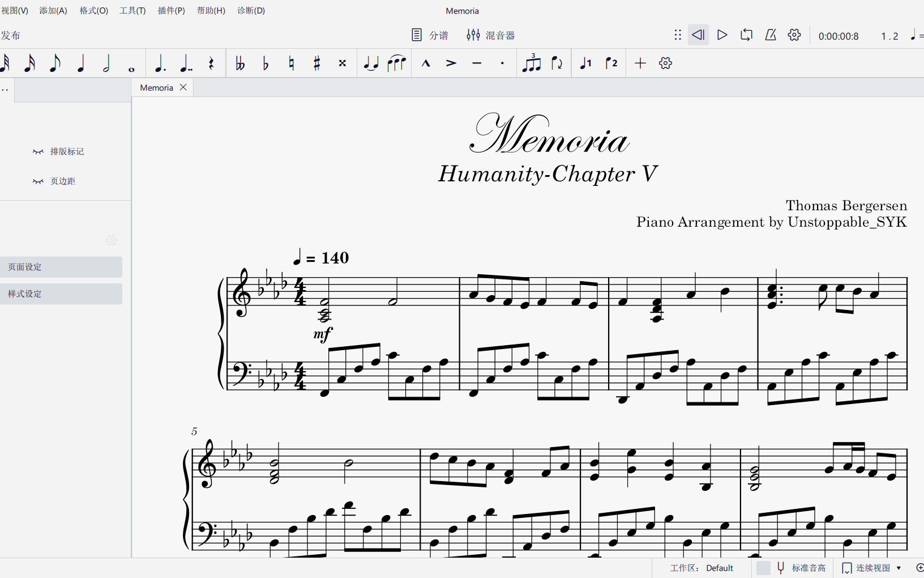Image resolution: width=924 pixels, height=578 pixels.
Task: Select the eighth note duration
Action: click(55, 63)
